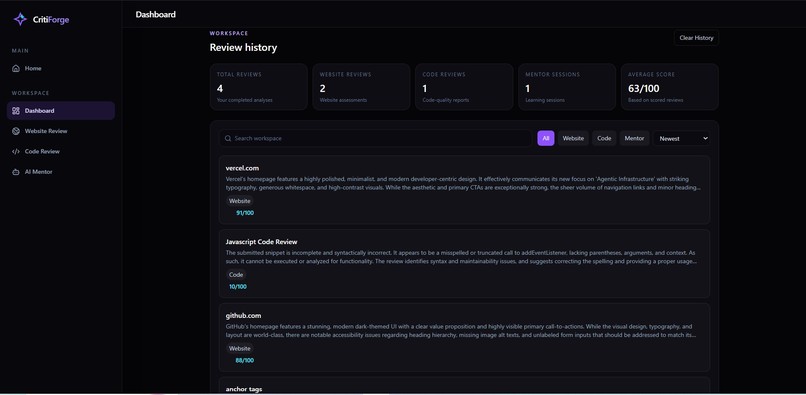Viewport: 806px width, 395px height.
Task: Go to Website Review section
Action: (x=61, y=131)
